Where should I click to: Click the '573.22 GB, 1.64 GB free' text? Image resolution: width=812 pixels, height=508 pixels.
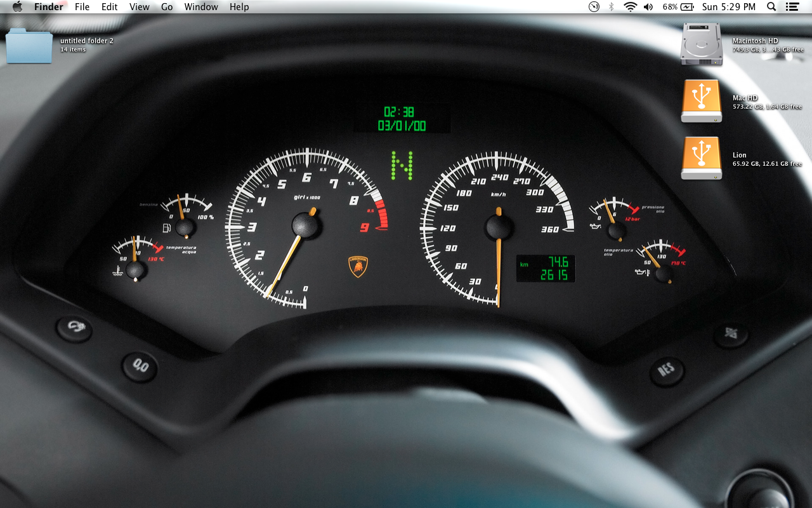[767, 107]
